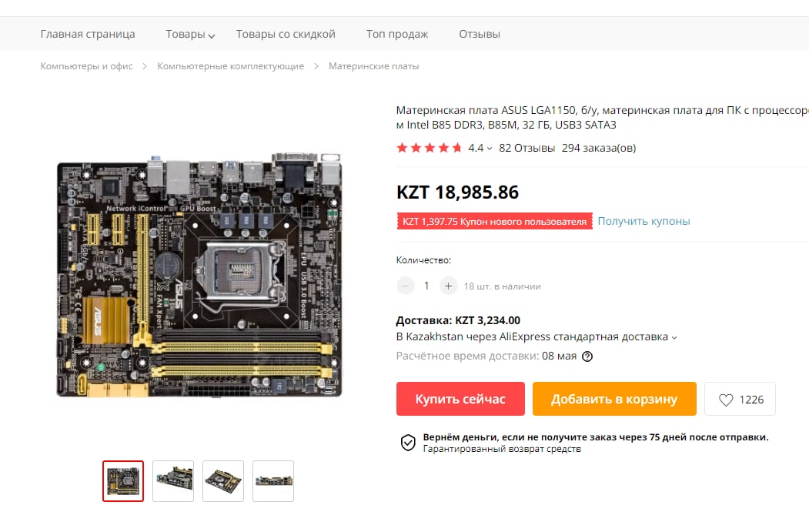The height and width of the screenshot is (532, 809).
Task: Click the money-back guarantee shield icon
Action: (x=408, y=443)
